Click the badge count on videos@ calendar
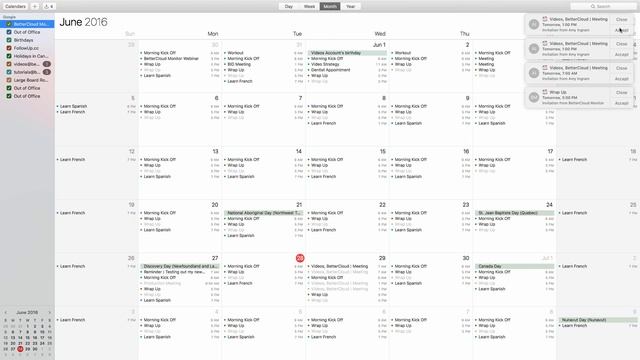This screenshot has height=360, width=640. (47, 64)
